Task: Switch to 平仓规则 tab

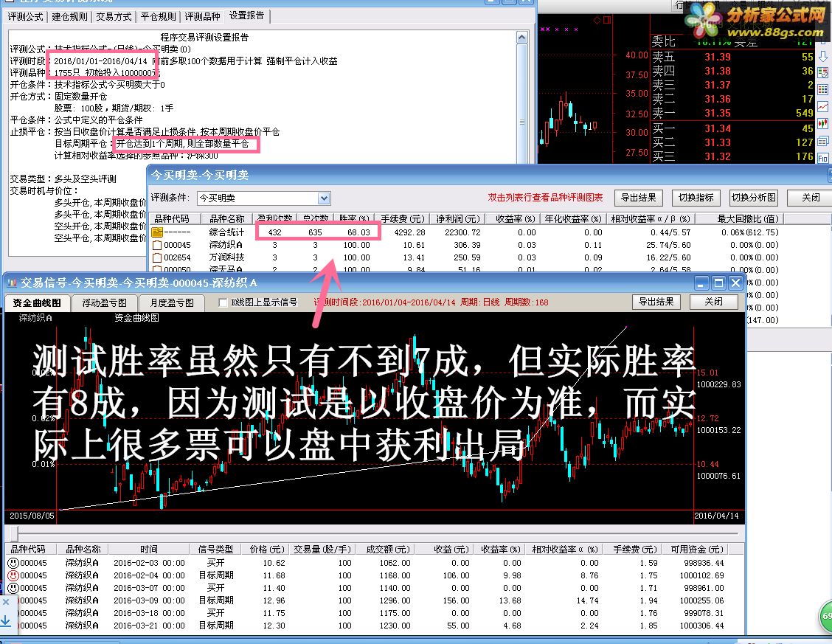Action: click(158, 16)
